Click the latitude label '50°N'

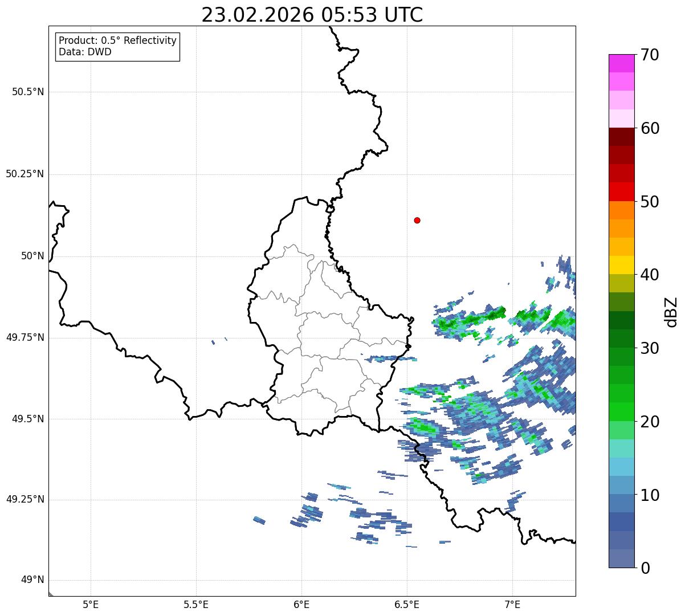pyautogui.click(x=32, y=256)
